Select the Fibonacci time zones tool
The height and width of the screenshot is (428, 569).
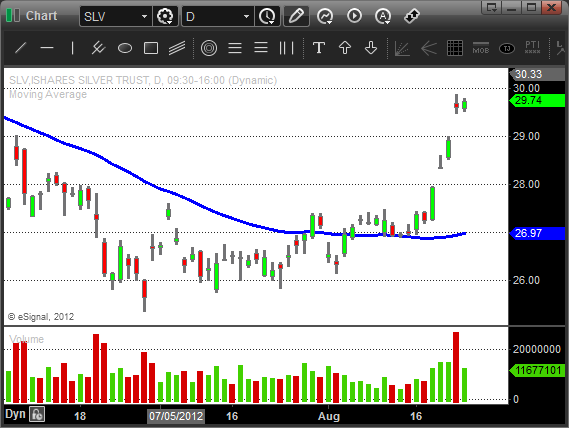[286, 48]
